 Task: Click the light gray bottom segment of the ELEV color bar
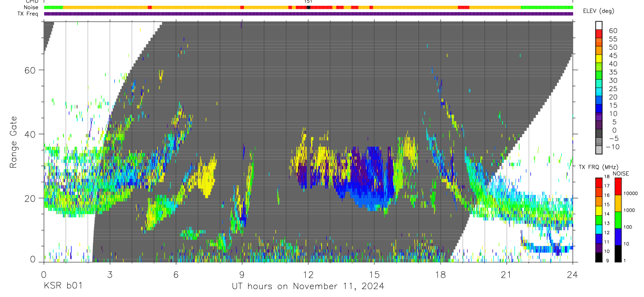coord(599,149)
